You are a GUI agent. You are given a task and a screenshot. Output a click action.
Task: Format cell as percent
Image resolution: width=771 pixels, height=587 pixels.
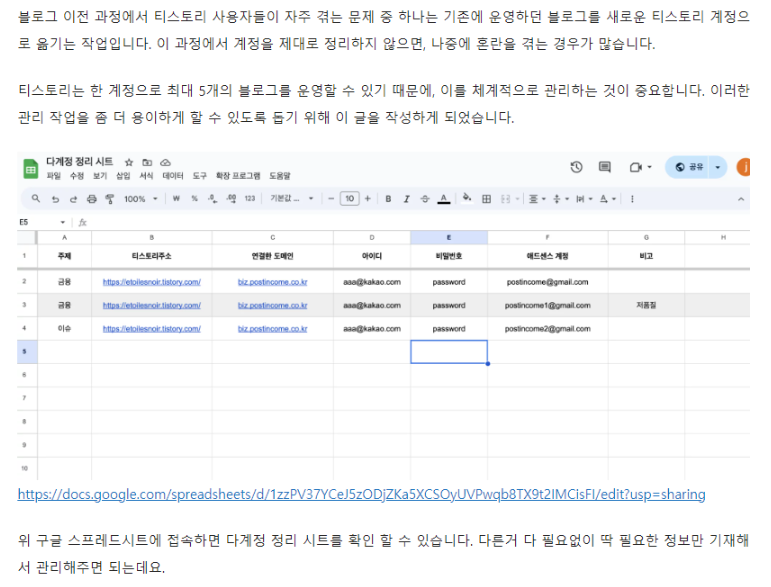tap(195, 199)
